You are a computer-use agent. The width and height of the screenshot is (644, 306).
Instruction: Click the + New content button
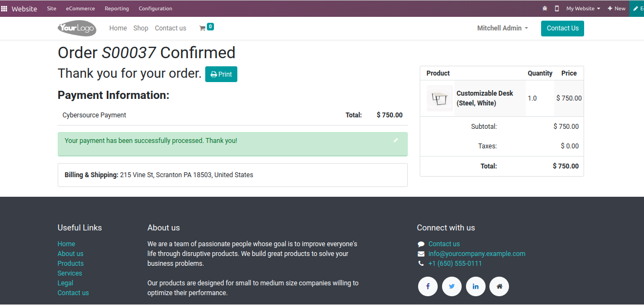pyautogui.click(x=617, y=9)
